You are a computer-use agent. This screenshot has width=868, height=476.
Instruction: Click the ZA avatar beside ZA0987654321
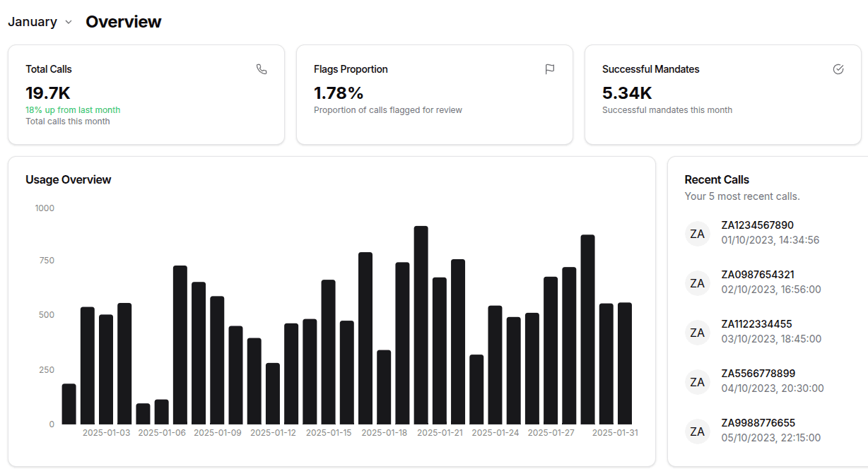click(x=697, y=282)
